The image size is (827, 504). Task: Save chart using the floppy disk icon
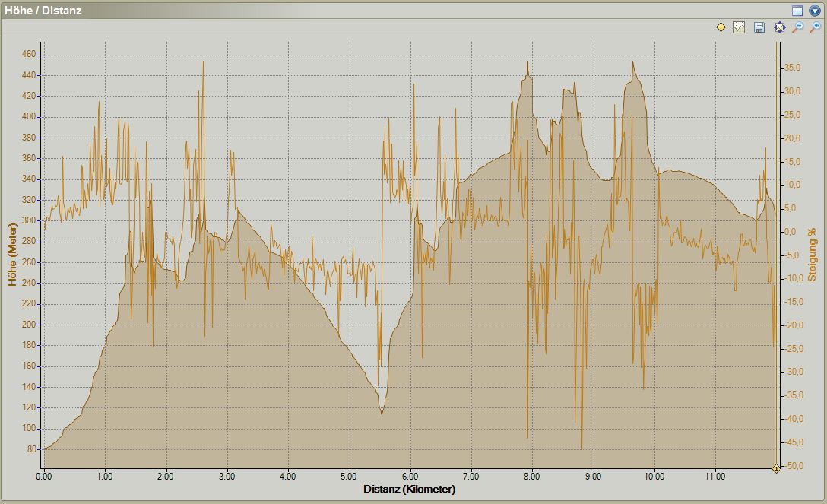pyautogui.click(x=759, y=27)
